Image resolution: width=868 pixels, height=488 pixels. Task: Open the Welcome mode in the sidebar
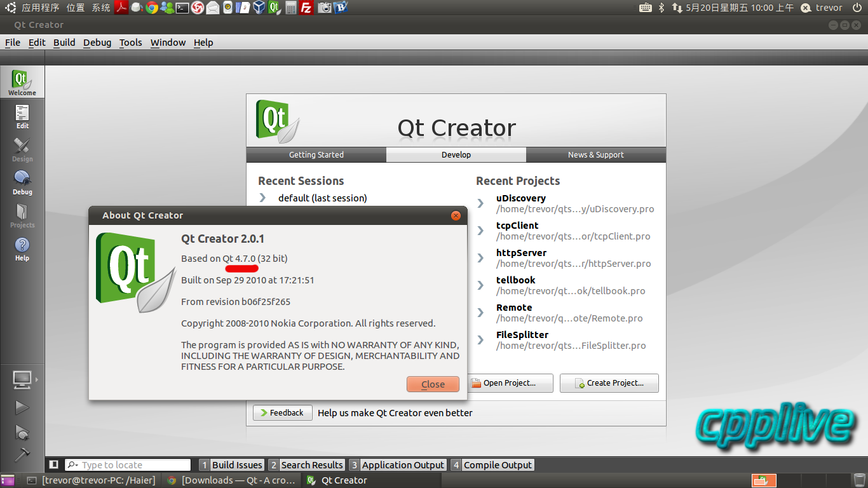pyautogui.click(x=22, y=82)
